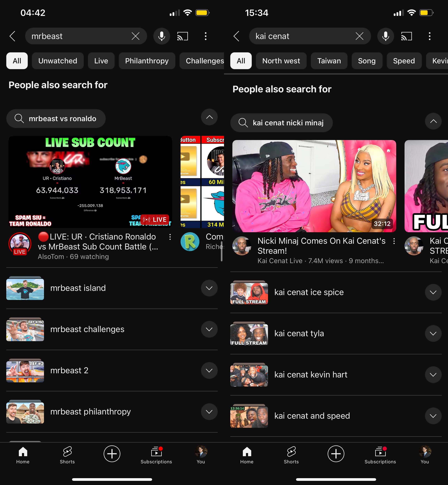Viewport: 448px width, 485px height.
Task: Select the Unwatched filter chip
Action: [x=58, y=61]
